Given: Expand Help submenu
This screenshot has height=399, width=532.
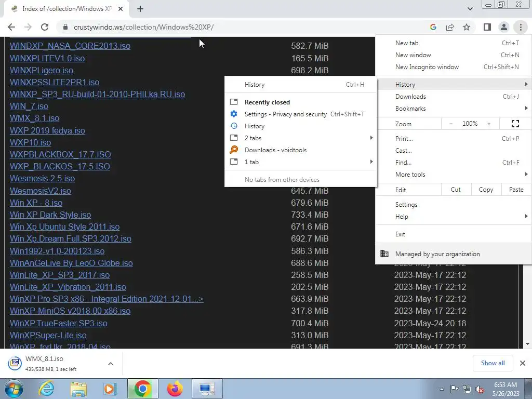Looking at the screenshot, I should click(x=453, y=217).
